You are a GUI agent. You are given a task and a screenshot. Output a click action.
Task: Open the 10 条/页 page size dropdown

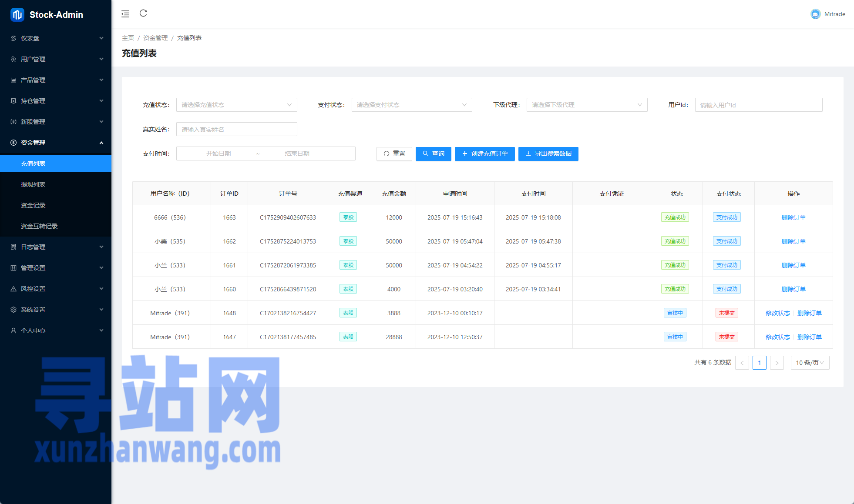[x=810, y=363]
